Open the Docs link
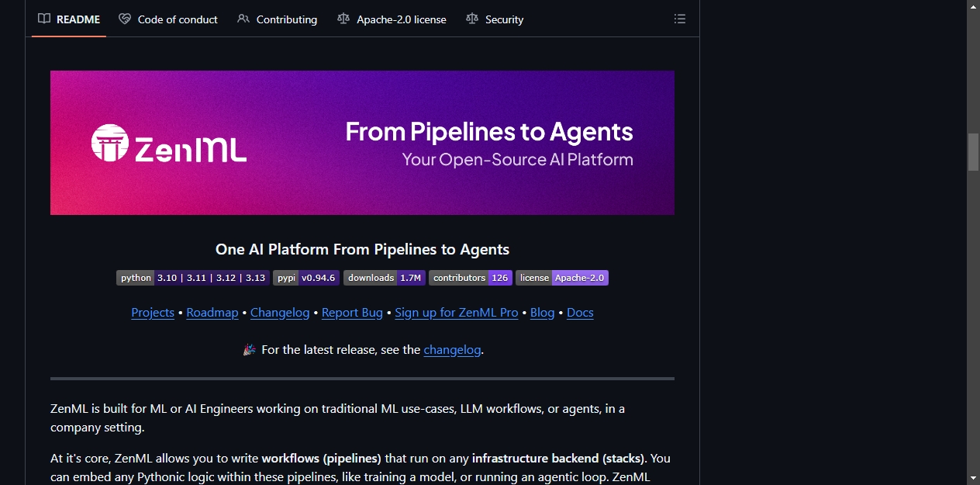Viewport: 980px width, 485px height. (x=580, y=313)
